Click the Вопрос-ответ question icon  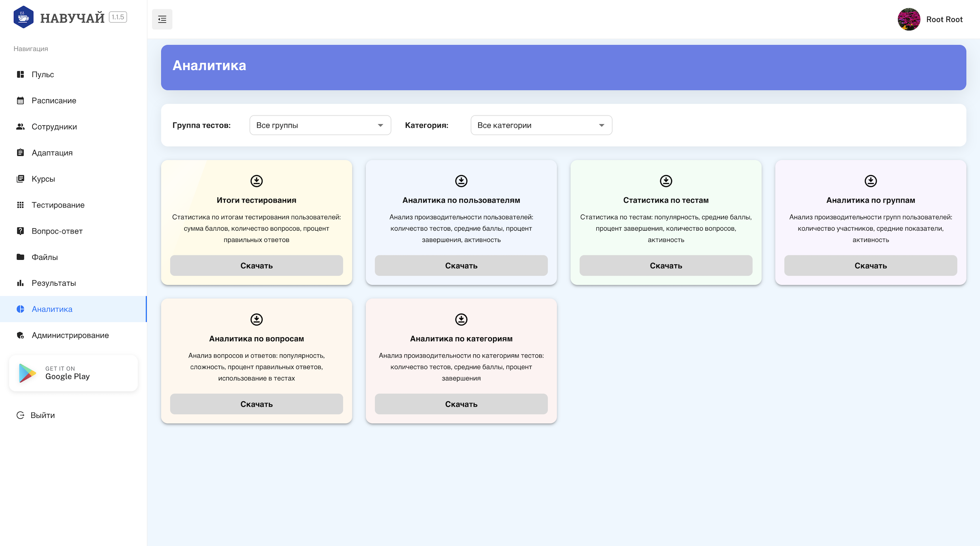click(x=20, y=231)
